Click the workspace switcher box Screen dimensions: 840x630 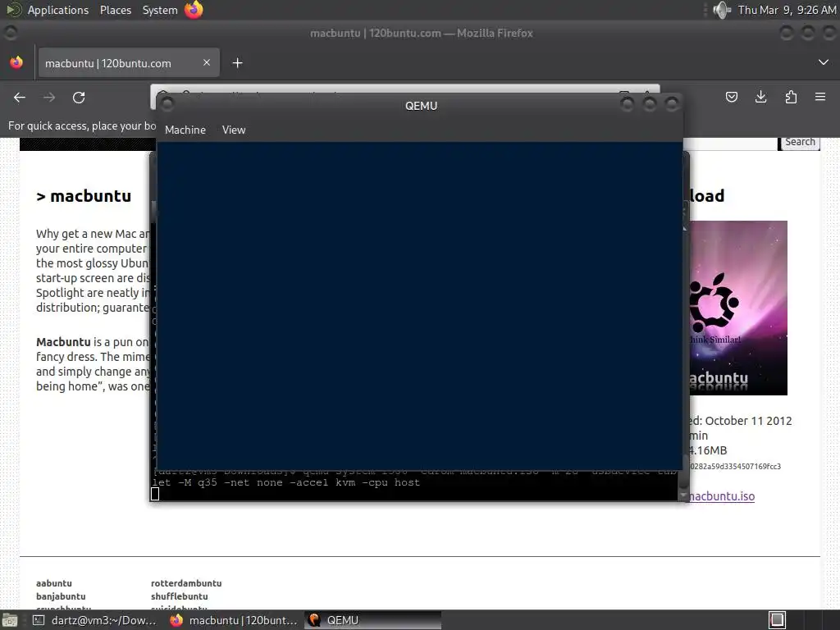tap(777, 620)
